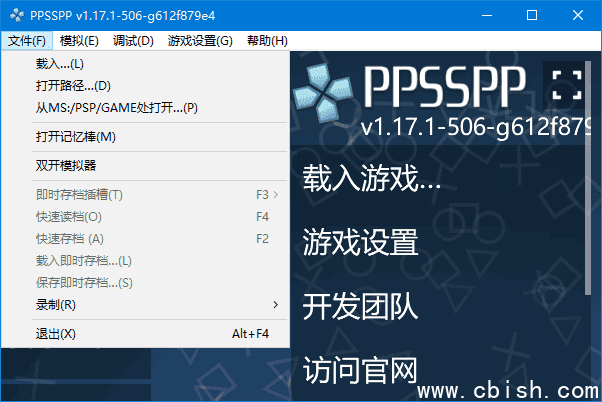602x402 pixels.
Task: Open the 游戏设置(G) menu
Action: pyautogui.click(x=200, y=41)
